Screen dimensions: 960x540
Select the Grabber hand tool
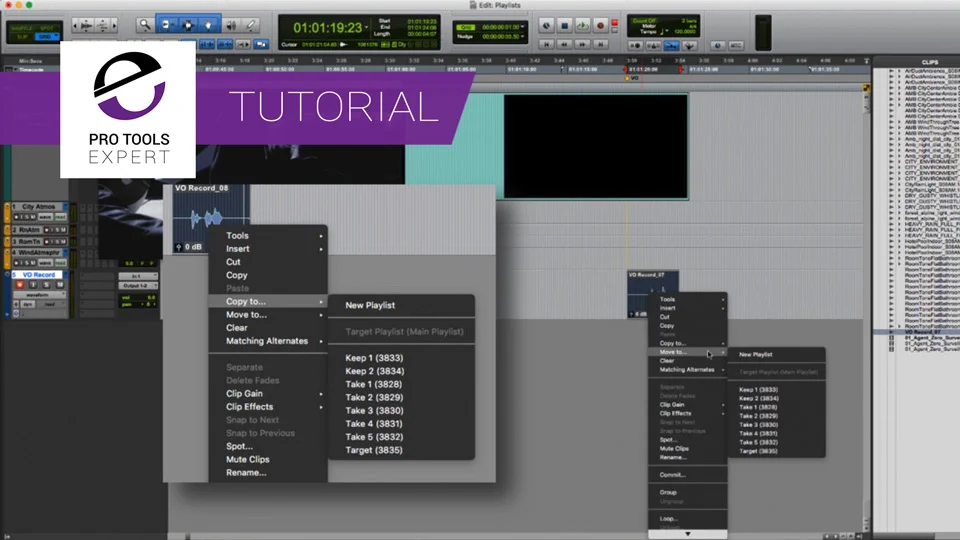208,25
